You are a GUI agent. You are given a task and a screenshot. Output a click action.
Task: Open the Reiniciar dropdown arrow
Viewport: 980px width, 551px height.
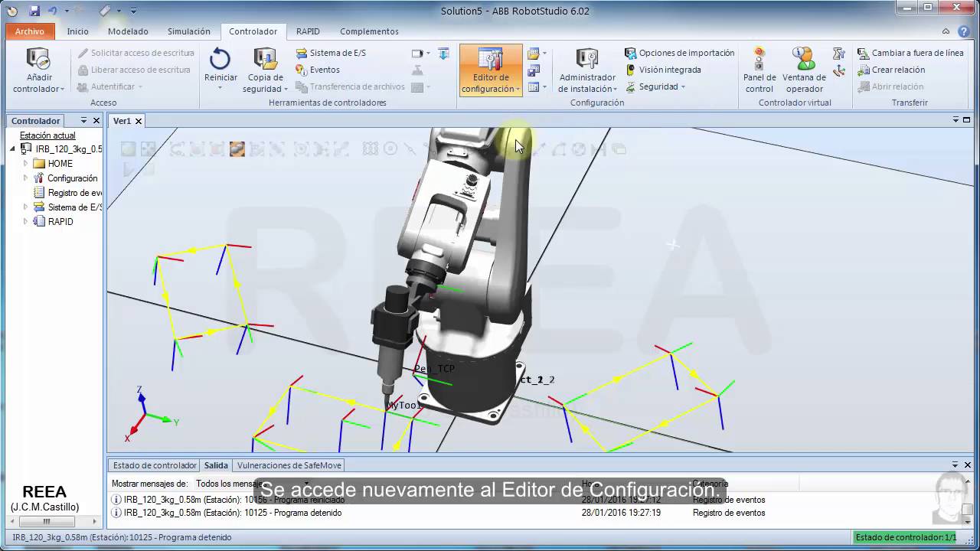(220, 88)
